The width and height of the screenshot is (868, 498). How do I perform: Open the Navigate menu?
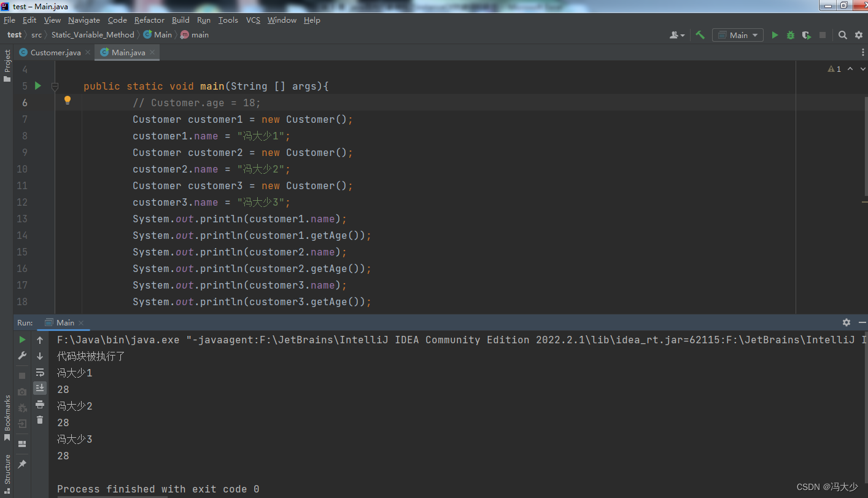84,20
